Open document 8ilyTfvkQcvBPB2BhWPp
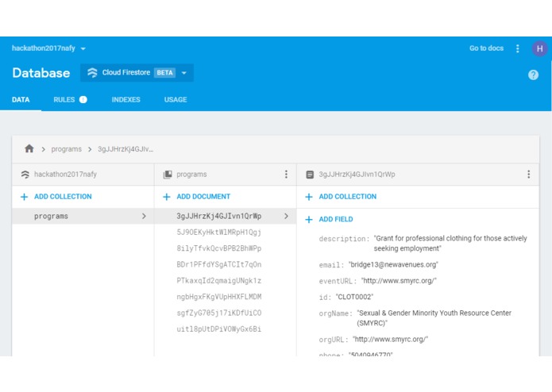This screenshot has height=392, width=552. [219, 248]
